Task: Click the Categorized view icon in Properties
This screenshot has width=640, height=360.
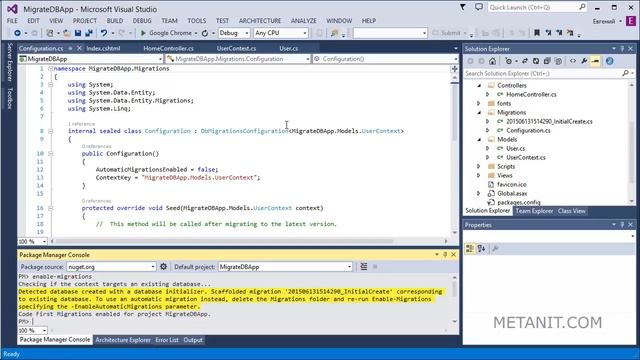Action: pyautogui.click(x=470, y=249)
